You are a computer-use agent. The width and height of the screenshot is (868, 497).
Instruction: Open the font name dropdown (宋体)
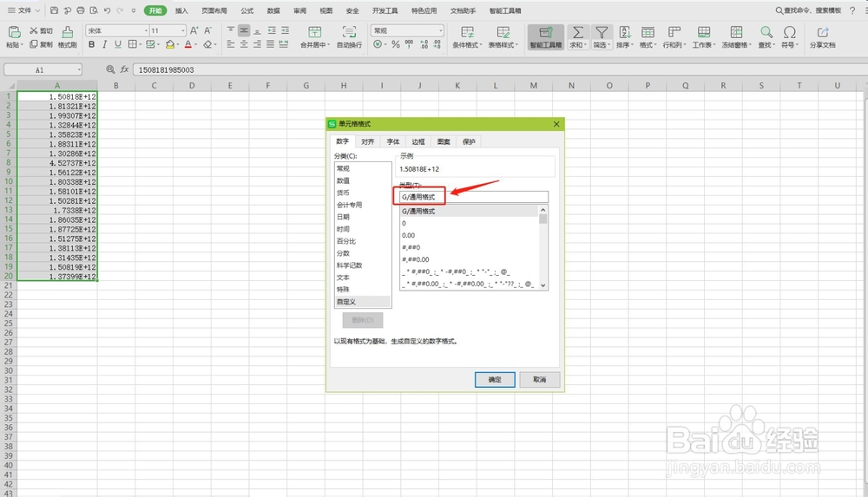(146, 31)
